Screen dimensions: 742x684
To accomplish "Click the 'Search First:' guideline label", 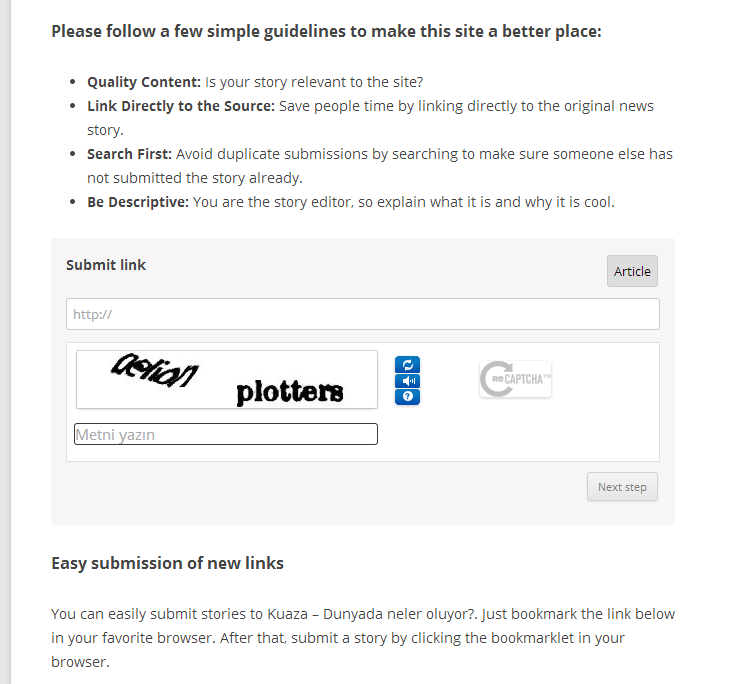I will 129,154.
